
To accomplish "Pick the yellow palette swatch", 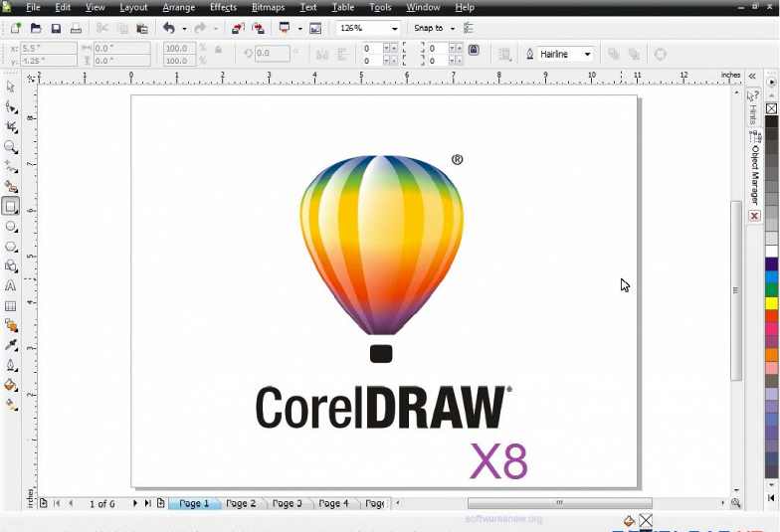I will tap(772, 303).
